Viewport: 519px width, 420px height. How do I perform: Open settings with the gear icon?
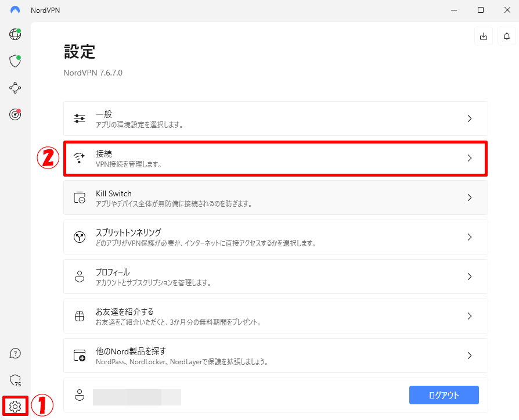[x=15, y=406]
